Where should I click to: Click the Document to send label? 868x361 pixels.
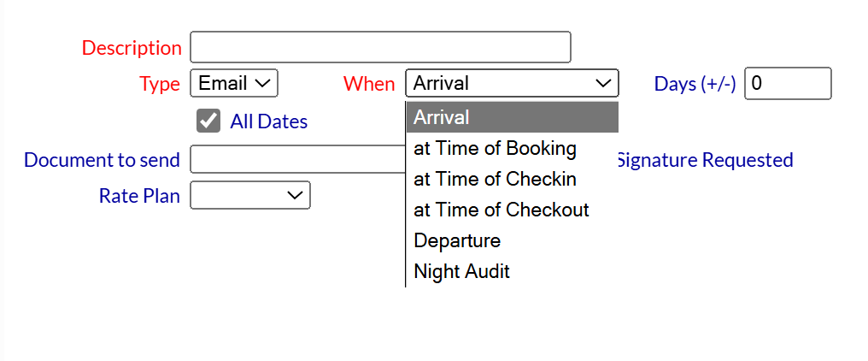(x=102, y=160)
